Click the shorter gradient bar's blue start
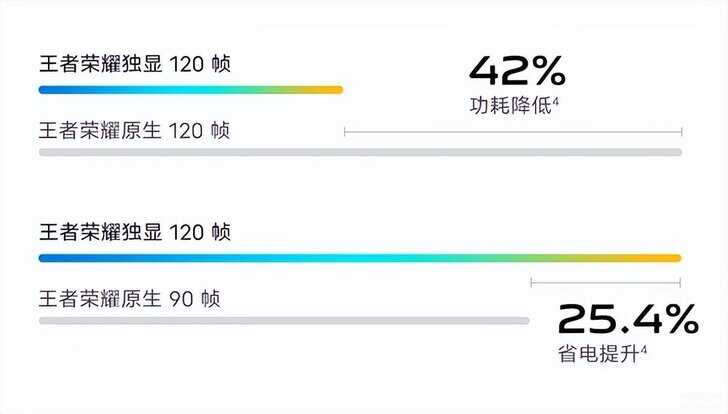Screen dimensions: 728x414 (49, 90)
